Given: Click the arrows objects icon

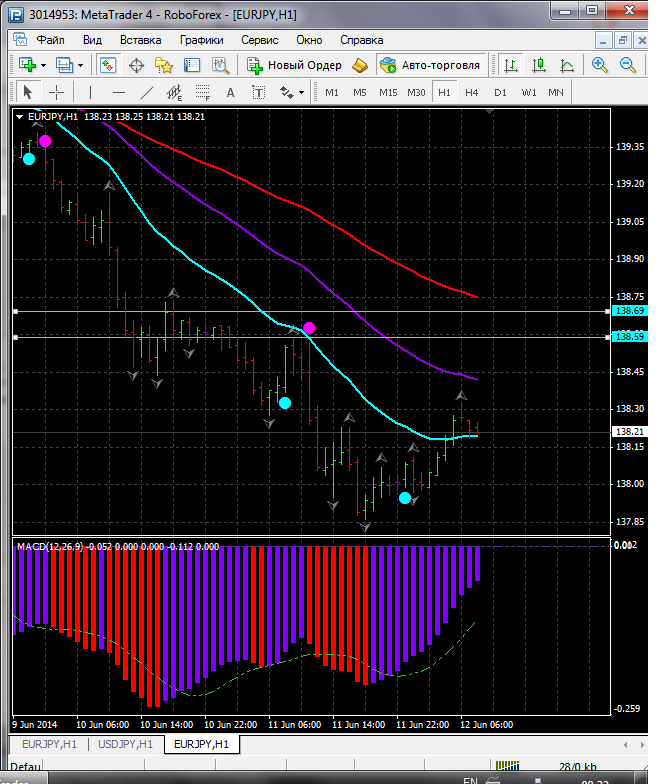Looking at the screenshot, I should [x=286, y=92].
